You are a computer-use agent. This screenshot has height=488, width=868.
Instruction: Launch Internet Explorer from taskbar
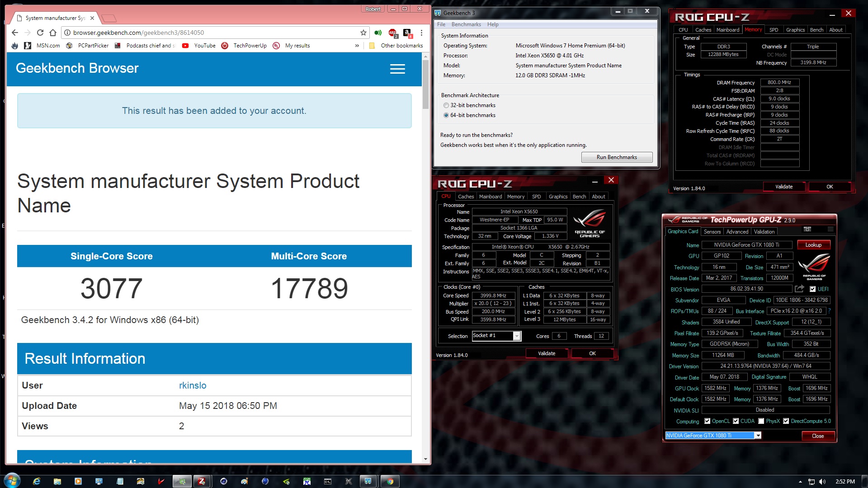[x=37, y=481]
